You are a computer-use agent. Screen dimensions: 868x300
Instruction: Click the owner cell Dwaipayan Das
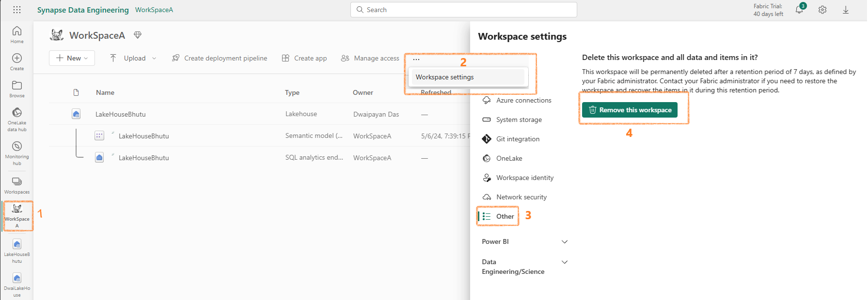pos(376,114)
